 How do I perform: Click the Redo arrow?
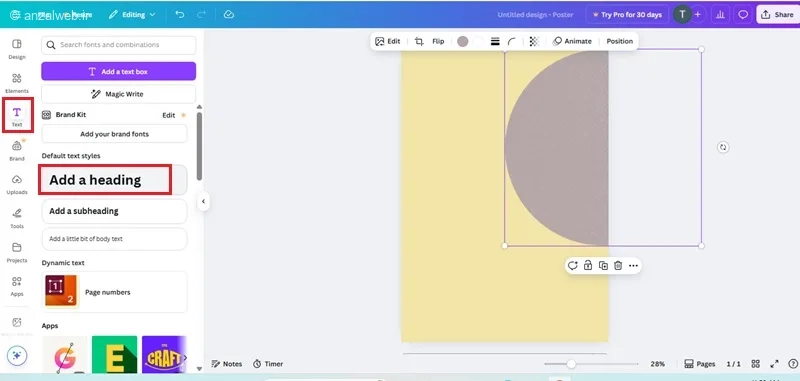coord(202,14)
